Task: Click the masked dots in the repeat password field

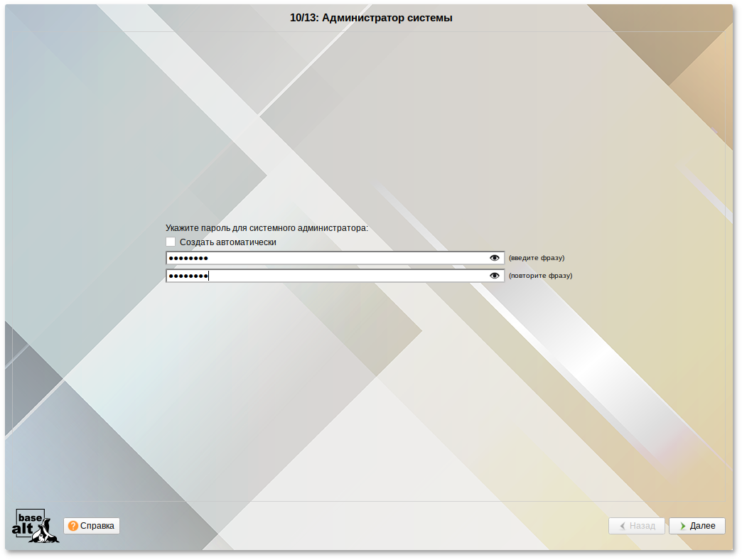Action: coord(188,276)
